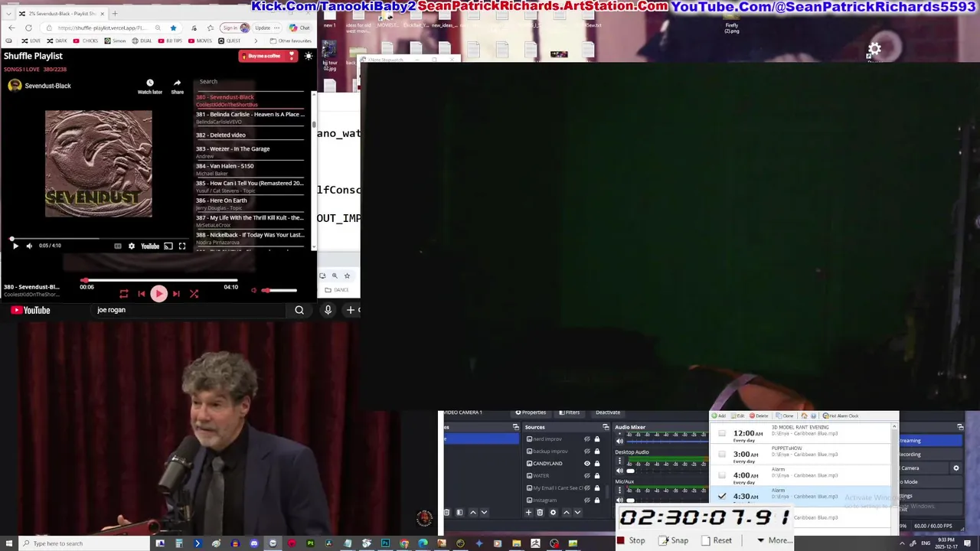Viewport: 980px width, 551px height.
Task: Click the browser back arrow
Action: point(11,28)
